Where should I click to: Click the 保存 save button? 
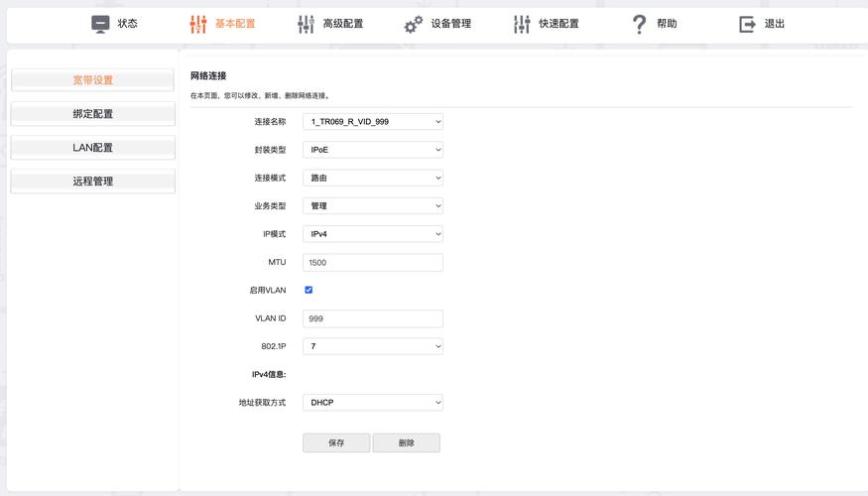point(336,442)
